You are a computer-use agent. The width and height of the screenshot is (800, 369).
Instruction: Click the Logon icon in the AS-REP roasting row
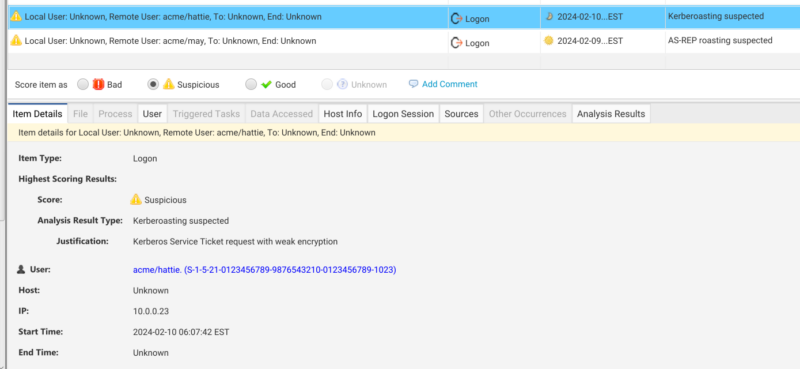coord(456,43)
